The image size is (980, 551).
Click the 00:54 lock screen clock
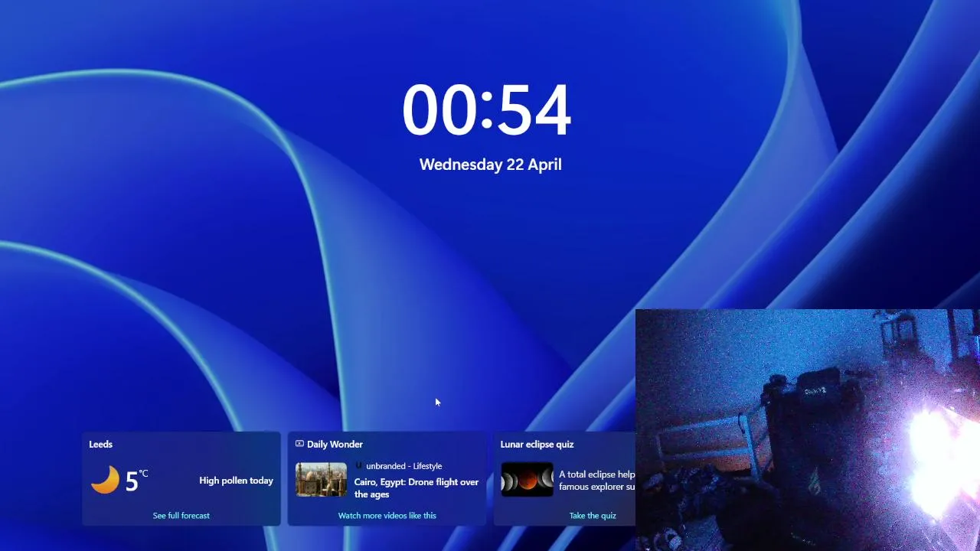pos(487,111)
